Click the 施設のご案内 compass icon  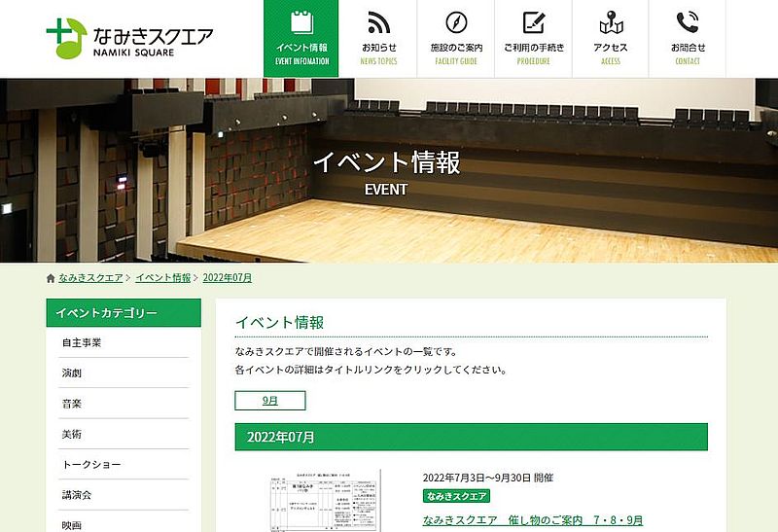point(456,22)
